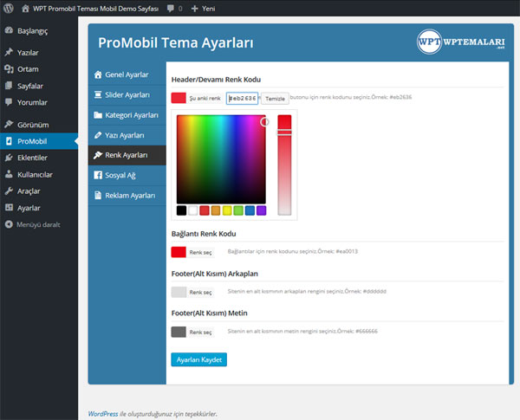The width and height of the screenshot is (520, 420).
Task: Click the site title in admin bar
Action: 95,9
